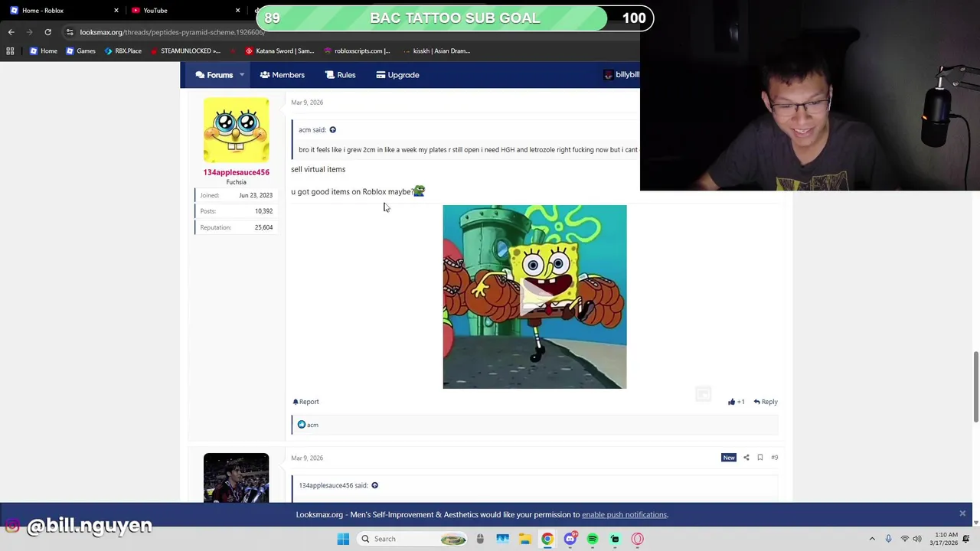The height and width of the screenshot is (551, 980).
Task: Click the page vertical scrollbar
Action: 975,386
